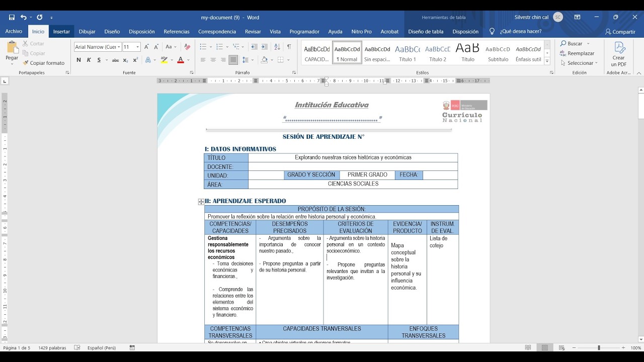Toggle justified paragraph alignment
644x362 pixels.
click(233, 60)
